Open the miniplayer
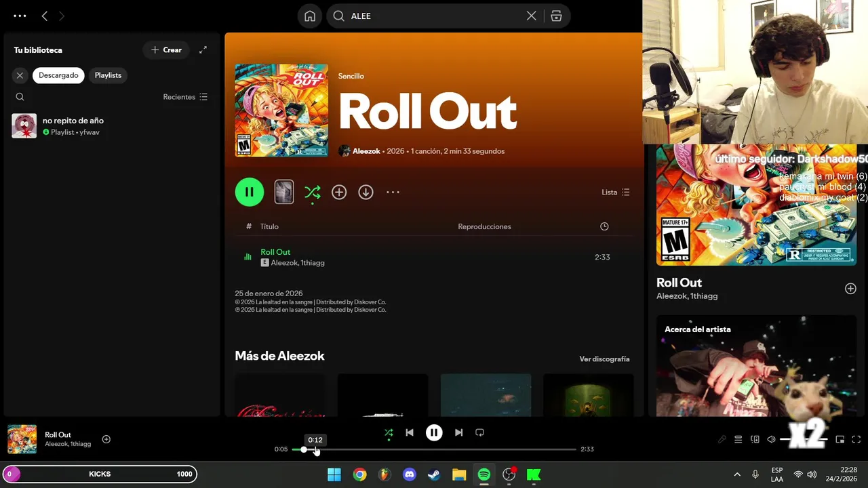 [x=840, y=439]
